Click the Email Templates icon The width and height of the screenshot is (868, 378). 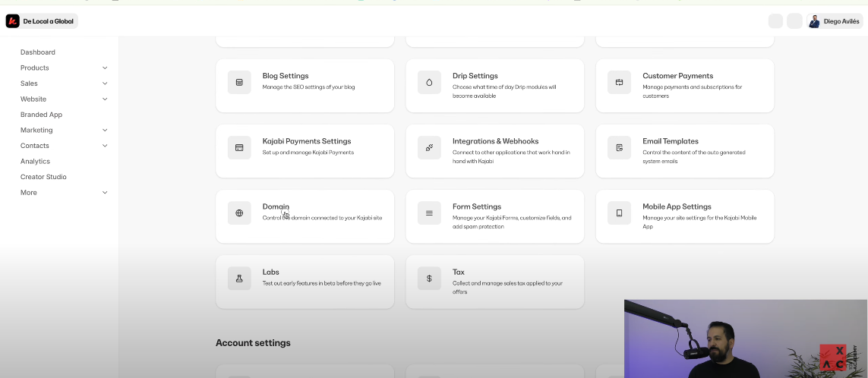pyautogui.click(x=619, y=147)
